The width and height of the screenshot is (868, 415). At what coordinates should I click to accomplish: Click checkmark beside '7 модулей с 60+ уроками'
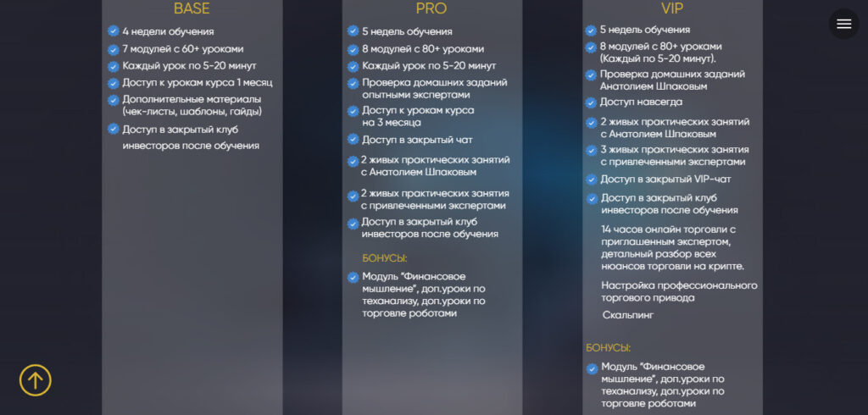(x=114, y=50)
